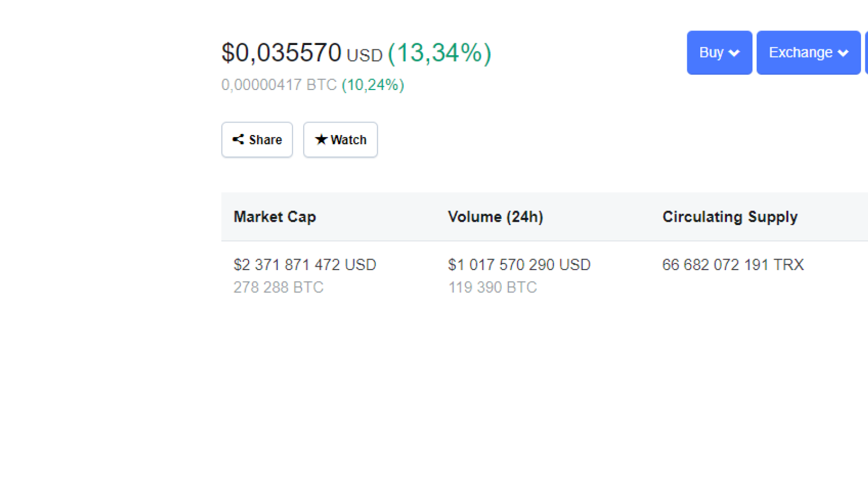Viewport: 868px width, 488px height.
Task: Click the Share button label
Action: [265, 140]
